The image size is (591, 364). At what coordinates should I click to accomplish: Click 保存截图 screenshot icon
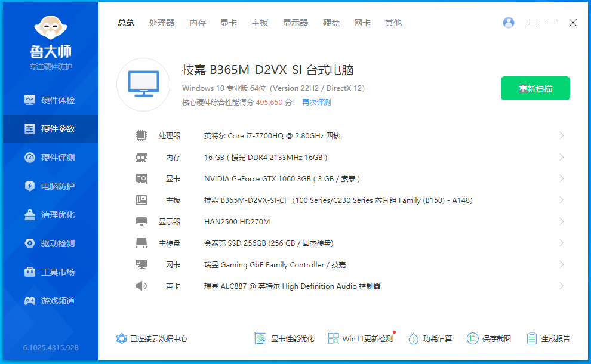[473, 338]
